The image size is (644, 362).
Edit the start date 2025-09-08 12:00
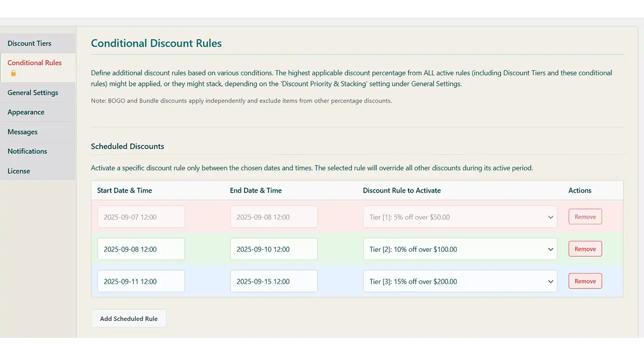coord(141,249)
